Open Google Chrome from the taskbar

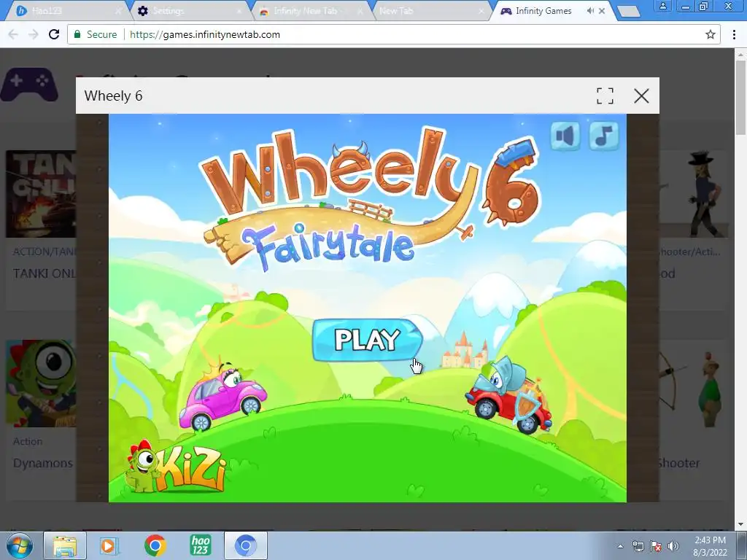pyautogui.click(x=155, y=545)
